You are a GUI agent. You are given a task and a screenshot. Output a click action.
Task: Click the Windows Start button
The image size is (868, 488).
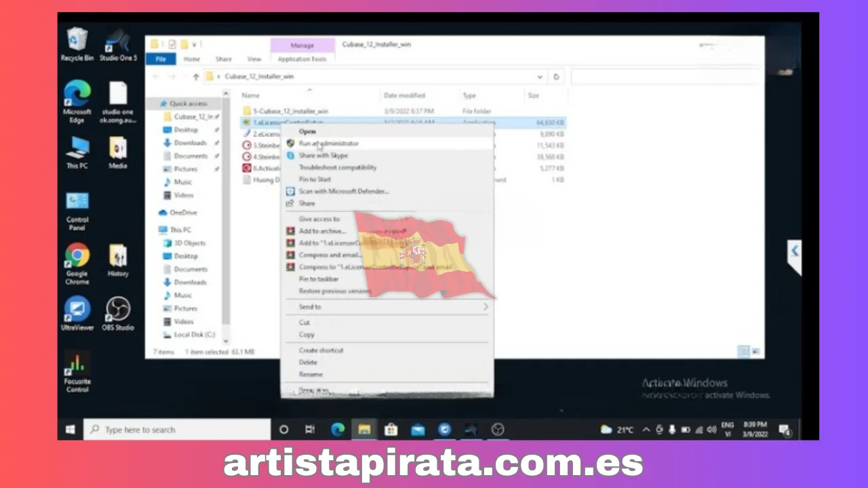click(70, 430)
